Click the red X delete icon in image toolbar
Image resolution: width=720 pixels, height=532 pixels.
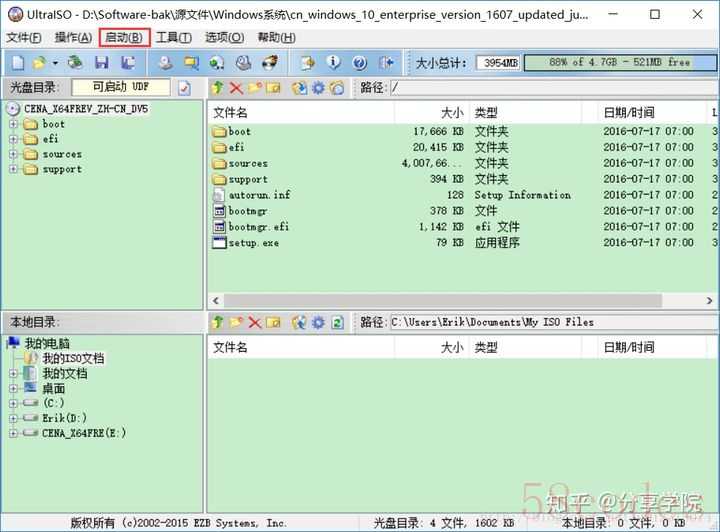coord(236,87)
